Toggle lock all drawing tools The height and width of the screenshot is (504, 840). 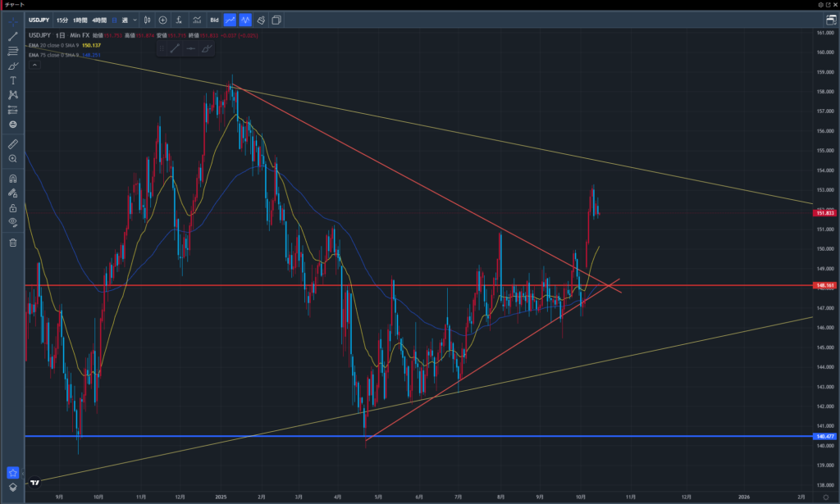[13, 208]
